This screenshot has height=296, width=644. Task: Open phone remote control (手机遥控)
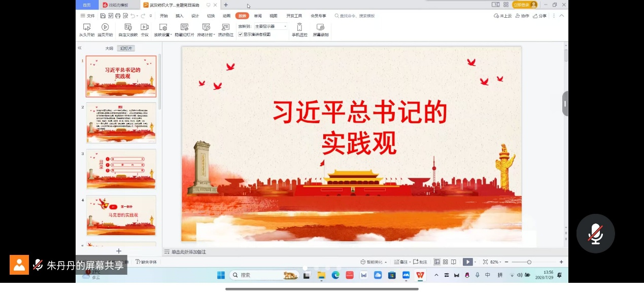[x=299, y=30]
